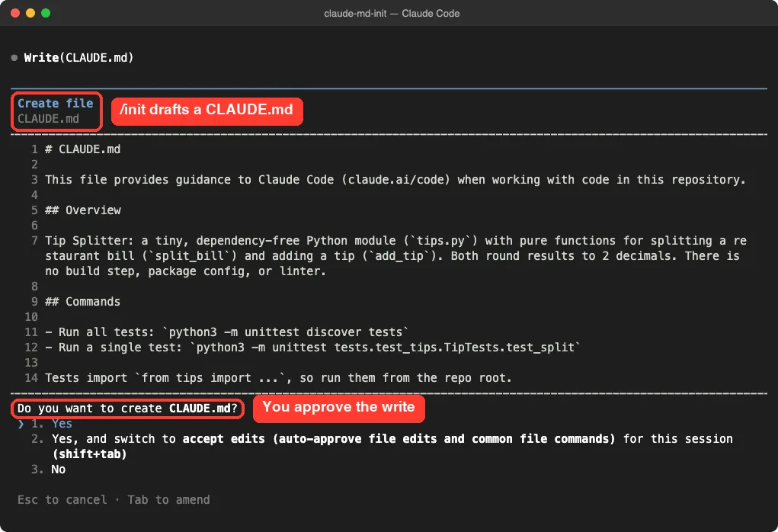Choose "Yes, and switch to accept edits" option
The image size is (778, 532).
tap(382, 446)
